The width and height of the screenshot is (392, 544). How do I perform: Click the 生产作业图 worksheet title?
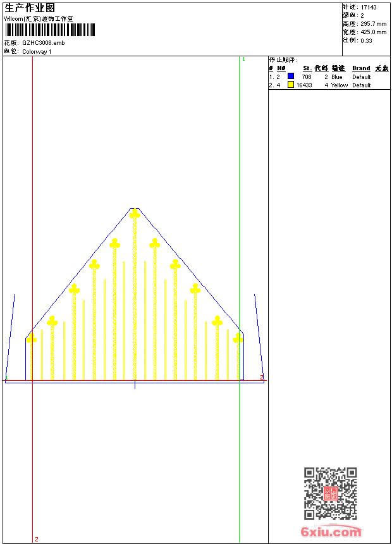(x=30, y=8)
